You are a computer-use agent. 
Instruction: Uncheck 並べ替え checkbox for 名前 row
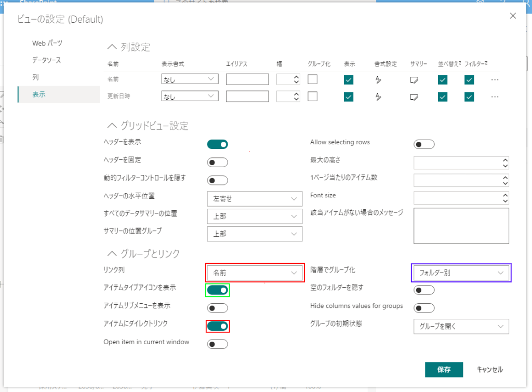443,80
